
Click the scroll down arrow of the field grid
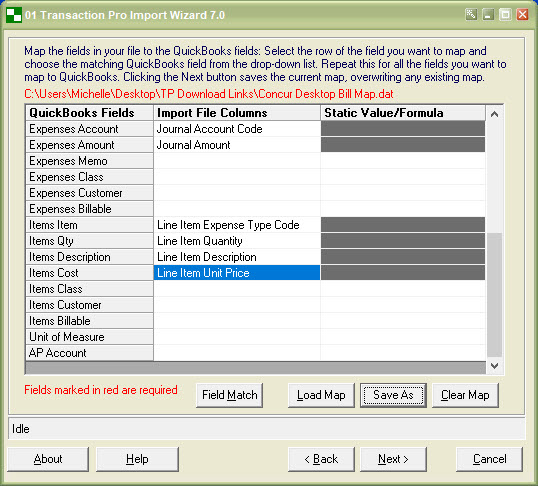click(494, 366)
